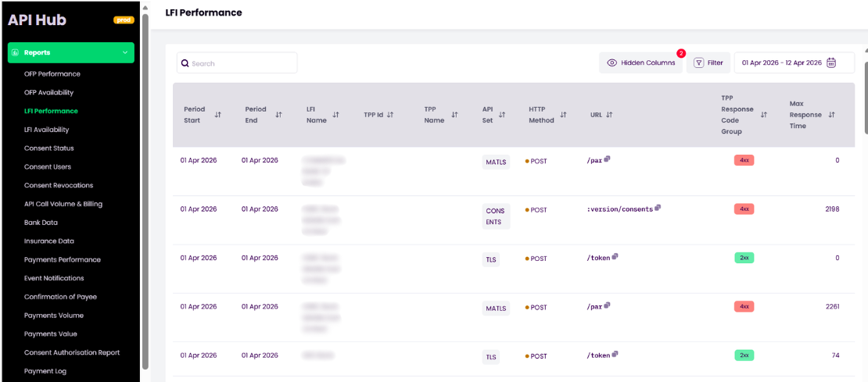Sort table by Period Start column
This screenshot has height=382, width=868.
pyautogui.click(x=217, y=115)
